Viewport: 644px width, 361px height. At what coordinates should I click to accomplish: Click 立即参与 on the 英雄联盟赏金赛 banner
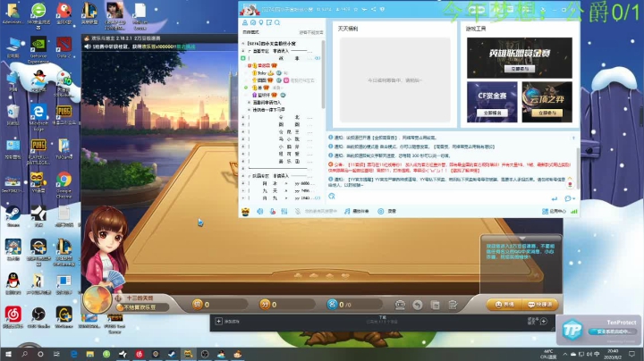520,69
